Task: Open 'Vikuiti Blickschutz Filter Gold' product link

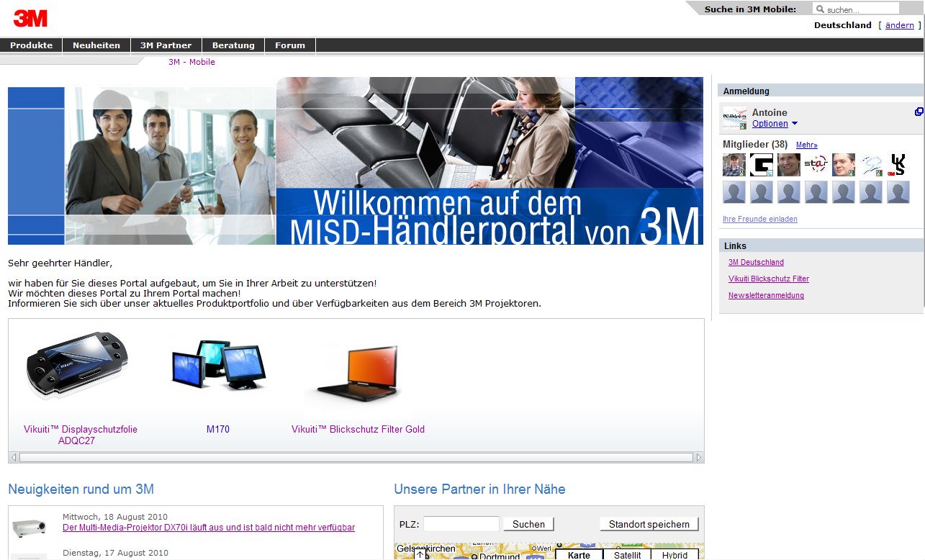Action: coord(358,429)
